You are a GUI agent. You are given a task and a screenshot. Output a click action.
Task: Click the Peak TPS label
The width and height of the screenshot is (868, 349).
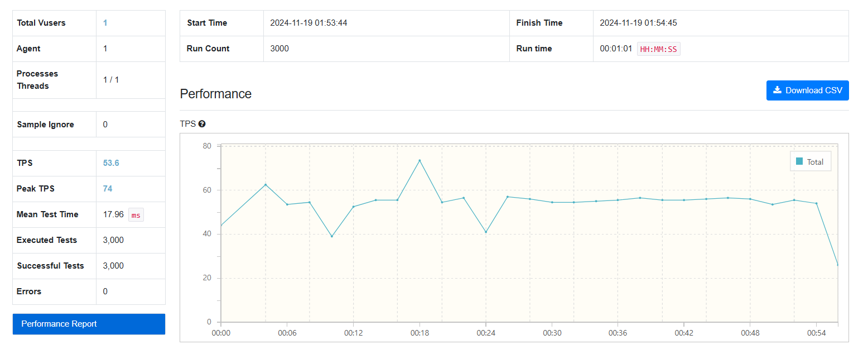pos(36,189)
